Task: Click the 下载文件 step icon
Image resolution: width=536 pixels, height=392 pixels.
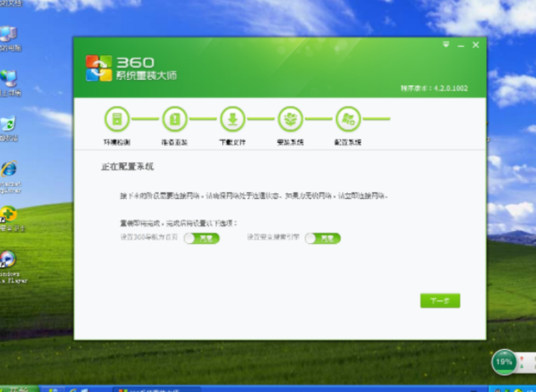Action: (233, 119)
